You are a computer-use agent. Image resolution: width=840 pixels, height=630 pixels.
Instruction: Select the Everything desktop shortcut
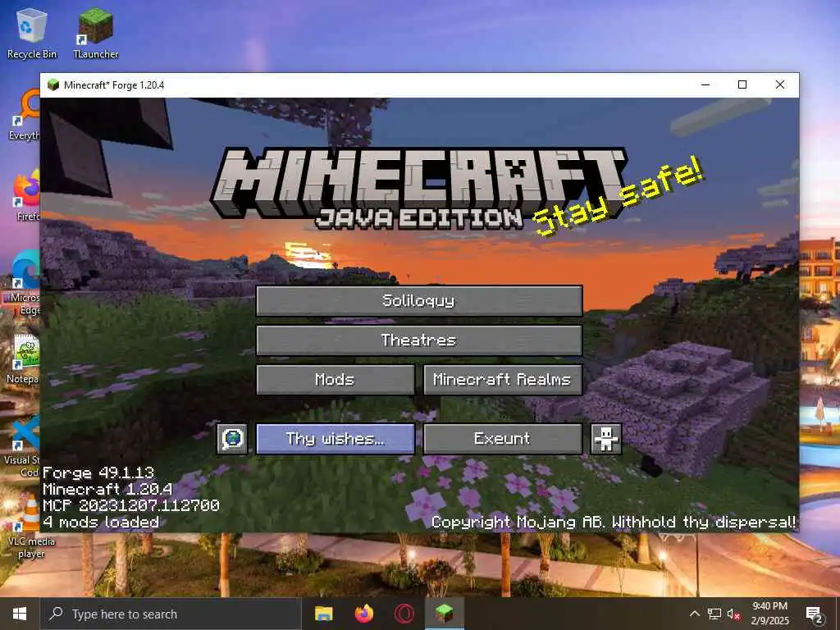[25, 115]
